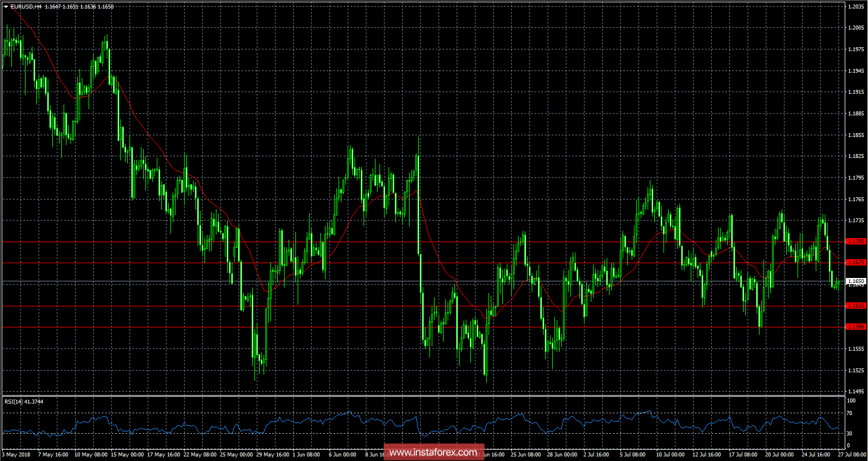This screenshot has height=461, width=868.
Task: Click the 1.1945 price axis label
Action: tap(856, 71)
